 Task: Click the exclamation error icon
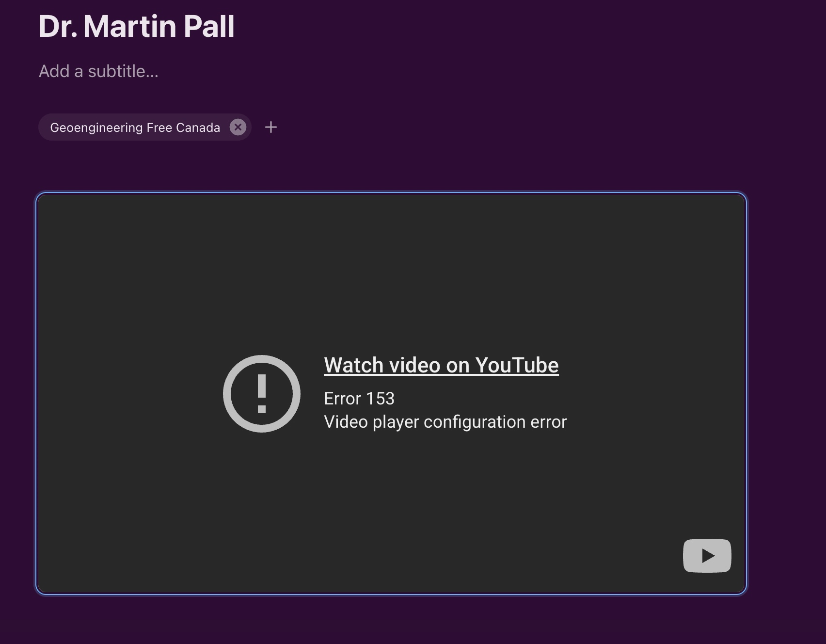click(262, 393)
